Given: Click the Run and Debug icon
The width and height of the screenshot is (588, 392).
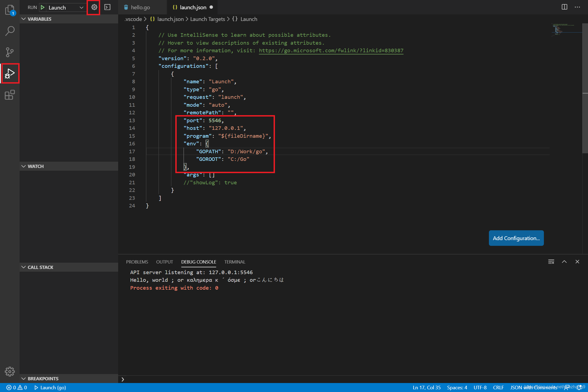Looking at the screenshot, I should [10, 73].
